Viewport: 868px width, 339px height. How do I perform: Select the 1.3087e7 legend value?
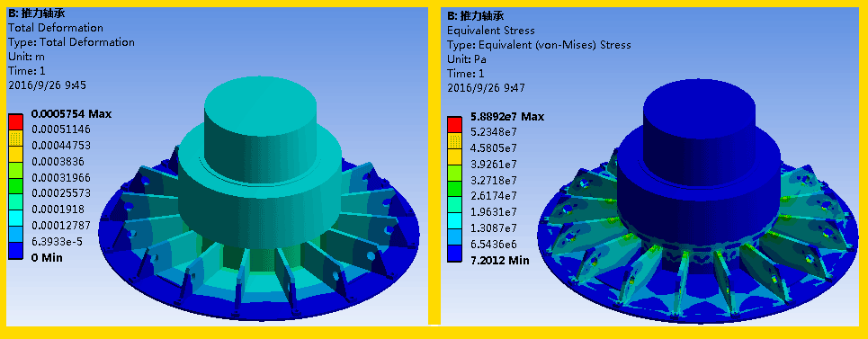(x=494, y=228)
